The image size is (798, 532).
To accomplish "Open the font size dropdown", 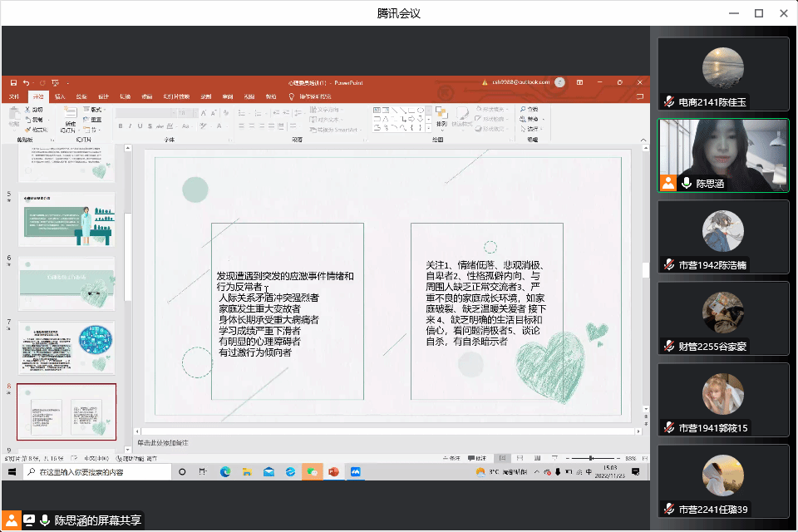I will pyautogui.click(x=195, y=113).
